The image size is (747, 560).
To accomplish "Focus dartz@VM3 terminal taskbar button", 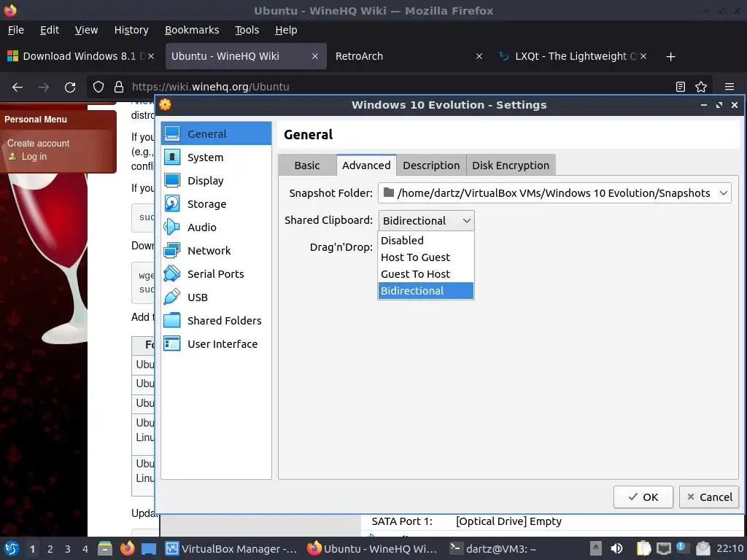I will click(x=494, y=548).
